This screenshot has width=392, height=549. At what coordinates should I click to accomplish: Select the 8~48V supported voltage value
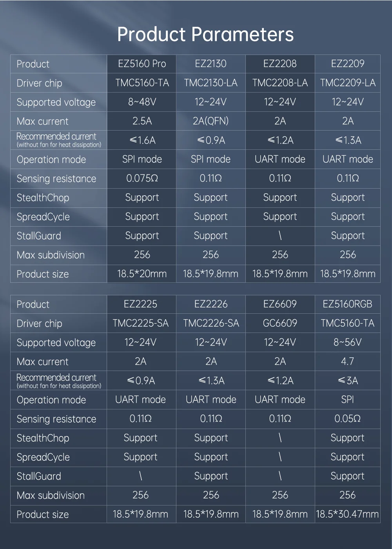click(x=142, y=102)
